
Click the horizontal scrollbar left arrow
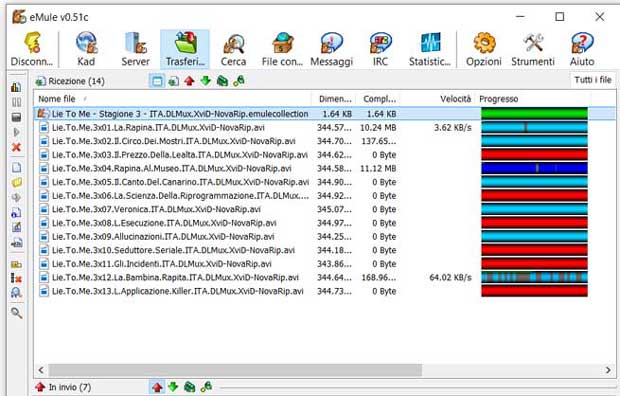41,370
